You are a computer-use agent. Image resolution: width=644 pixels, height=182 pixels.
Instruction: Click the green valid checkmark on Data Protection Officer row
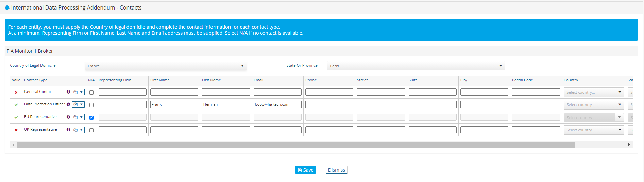pyautogui.click(x=16, y=105)
